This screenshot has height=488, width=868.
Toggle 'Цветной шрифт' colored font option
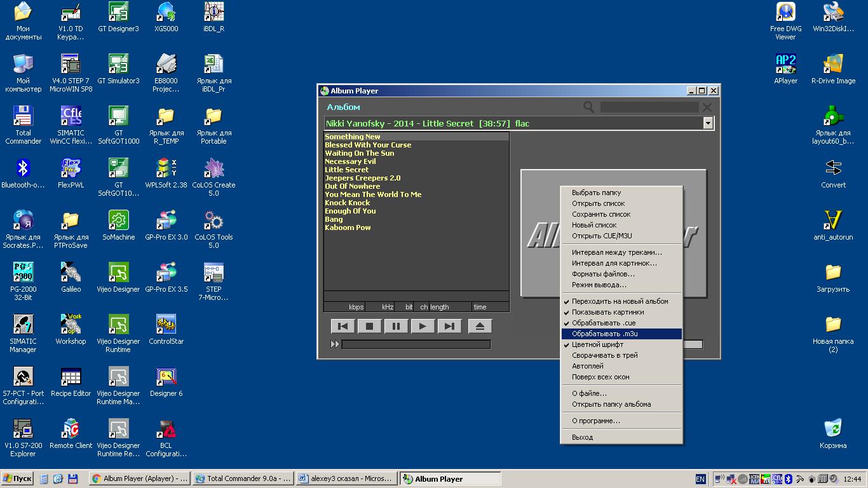pyautogui.click(x=621, y=344)
